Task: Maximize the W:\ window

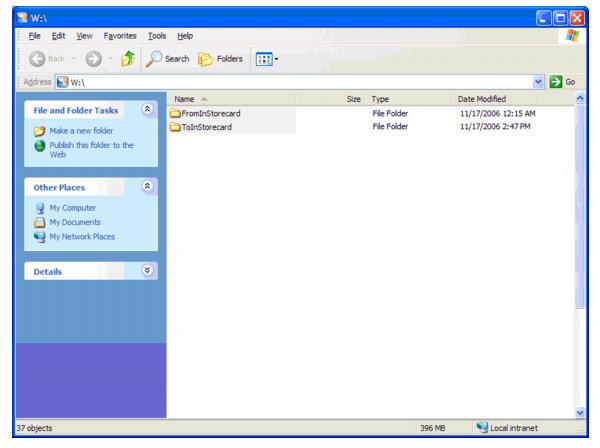Action: [561, 18]
